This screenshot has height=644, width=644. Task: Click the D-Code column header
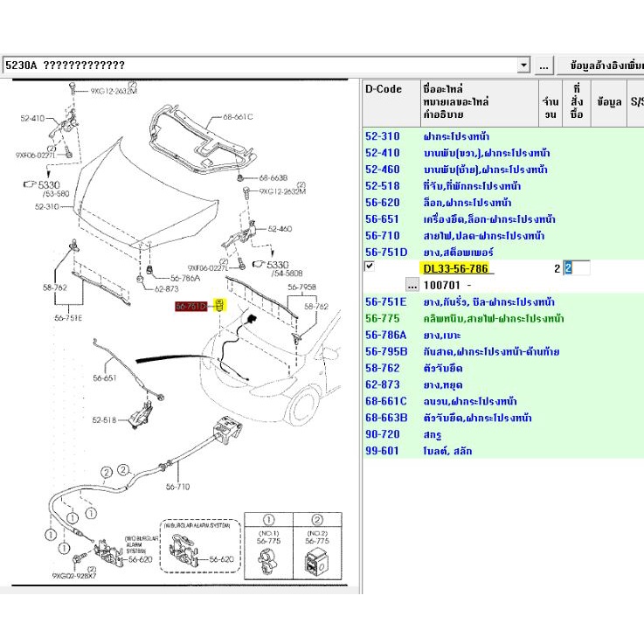(x=384, y=89)
